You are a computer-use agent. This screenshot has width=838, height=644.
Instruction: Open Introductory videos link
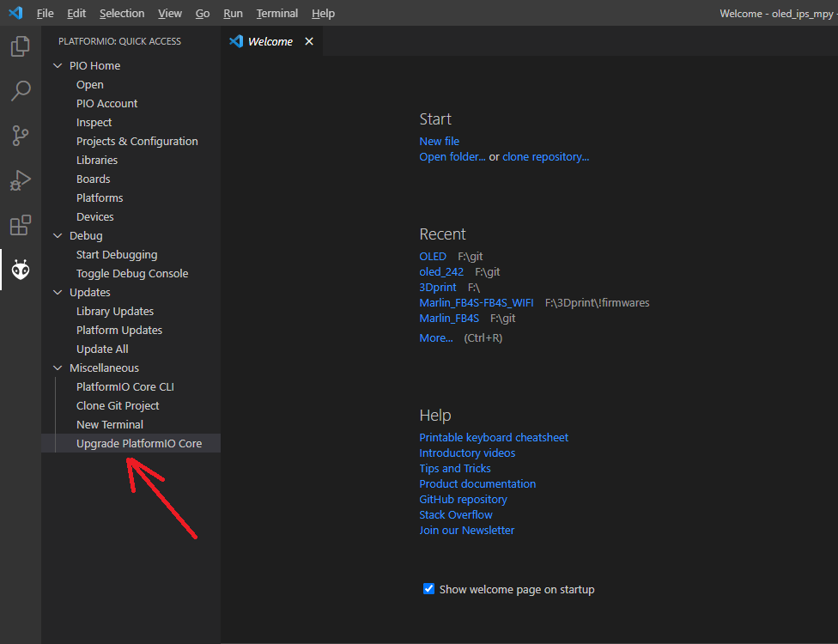(467, 453)
